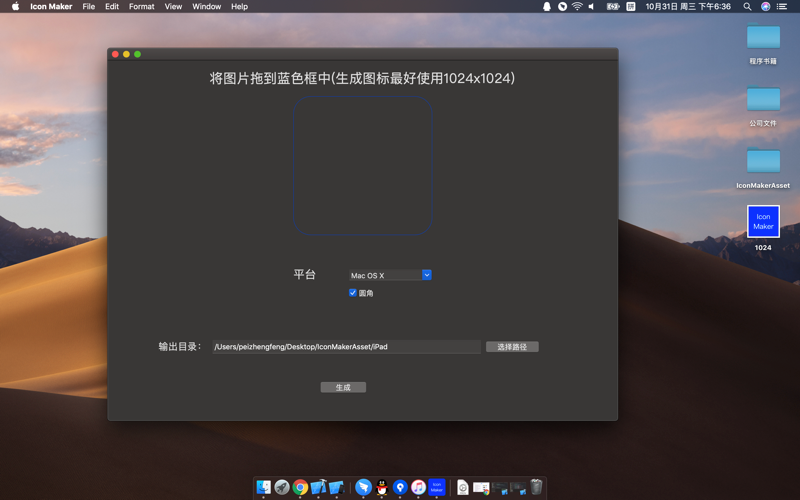Open Spotlight search magnifier

click(x=747, y=7)
